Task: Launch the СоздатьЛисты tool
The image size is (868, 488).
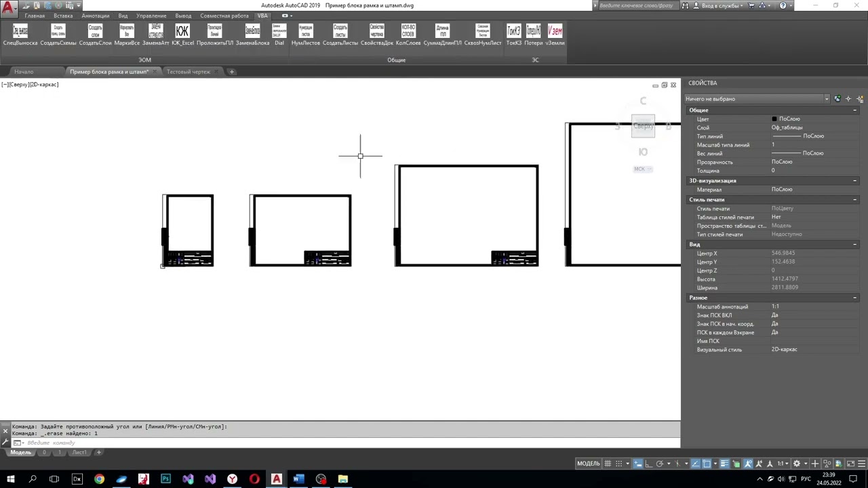Action: [340, 35]
